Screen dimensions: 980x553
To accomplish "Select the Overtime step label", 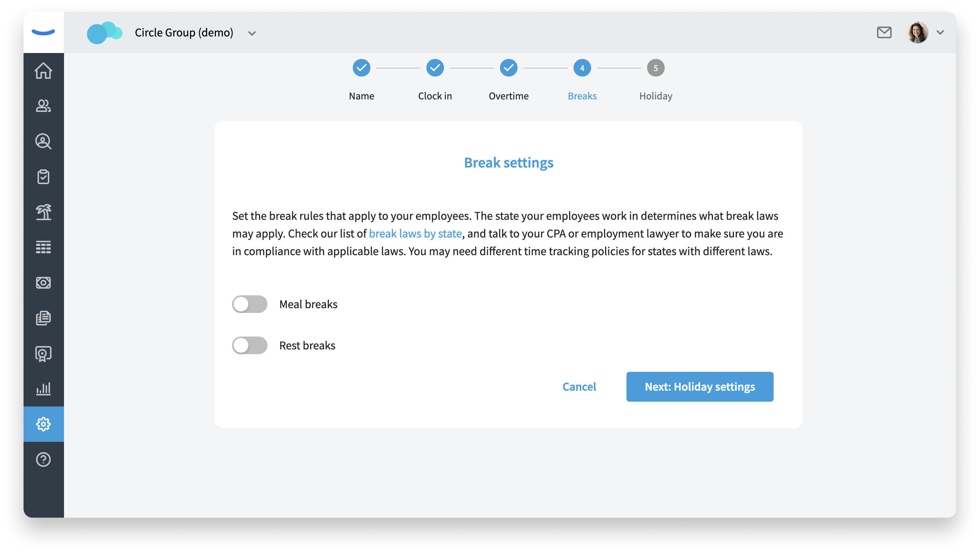I will point(508,96).
